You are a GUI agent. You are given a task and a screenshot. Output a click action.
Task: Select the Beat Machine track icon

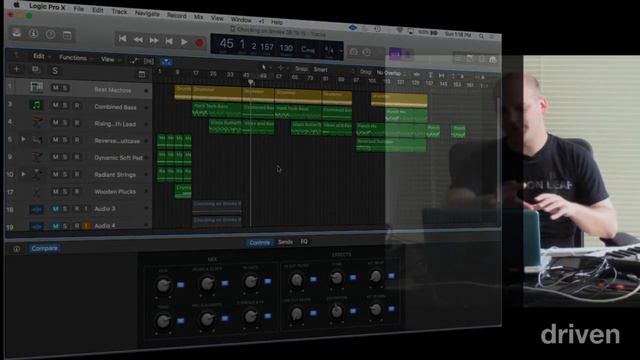tap(36, 87)
